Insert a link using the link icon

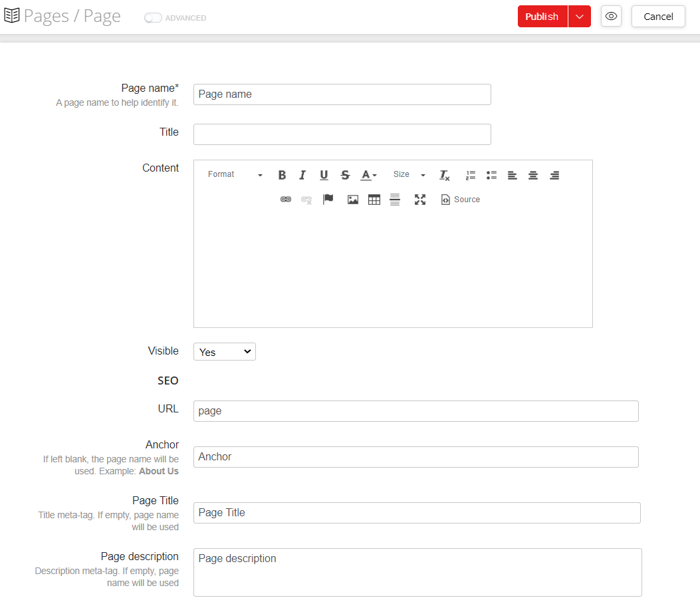tap(285, 199)
